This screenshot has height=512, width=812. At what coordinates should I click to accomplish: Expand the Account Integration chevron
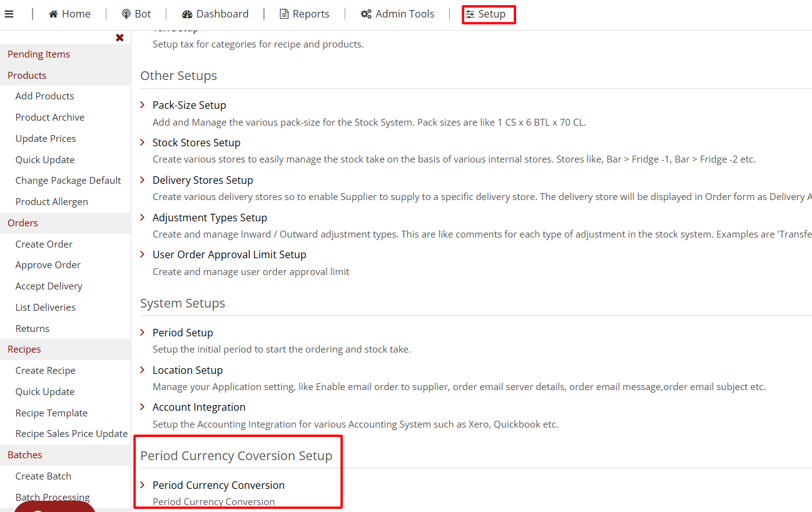tap(143, 407)
